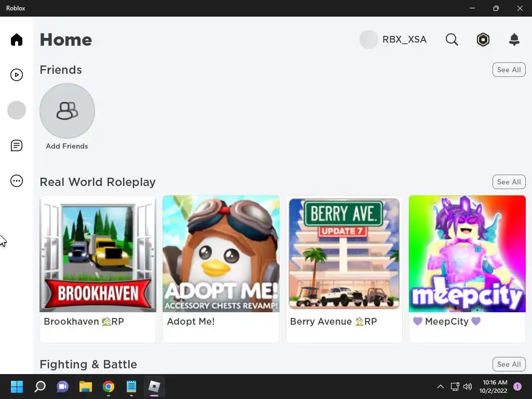532x399 pixels.
Task: Minimize the Roblox window
Action: [x=472, y=8]
